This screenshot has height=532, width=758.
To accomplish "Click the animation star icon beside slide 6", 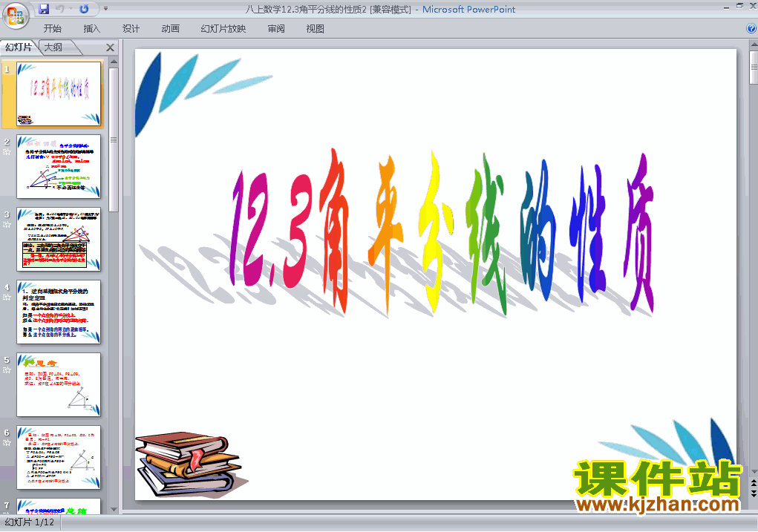I will 7,443.
